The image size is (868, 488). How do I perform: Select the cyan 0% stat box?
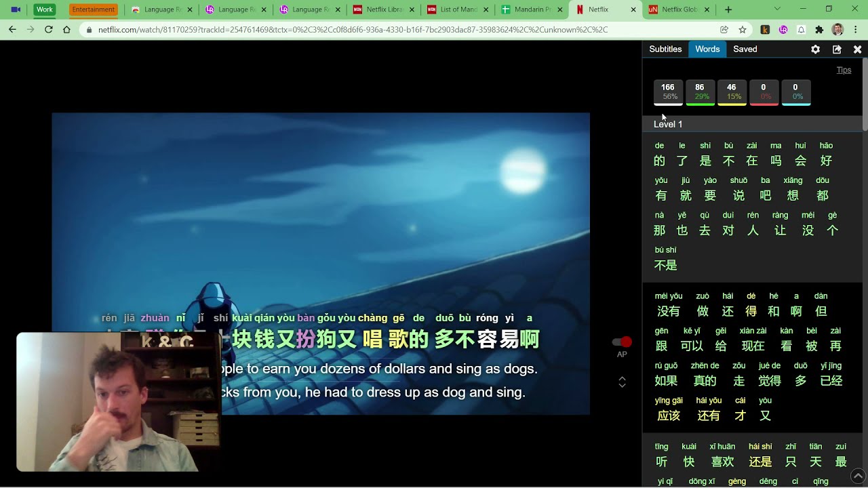(x=795, y=92)
